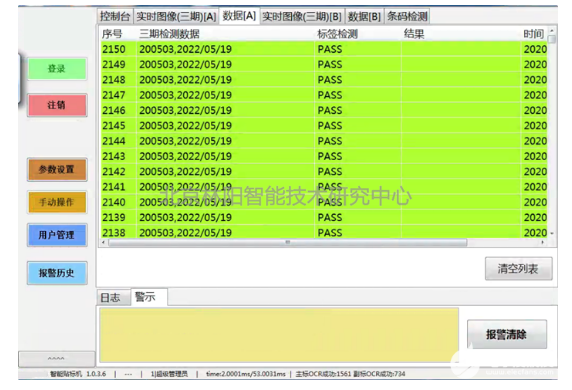Open the 条码检测 barcode detection tab

click(407, 16)
